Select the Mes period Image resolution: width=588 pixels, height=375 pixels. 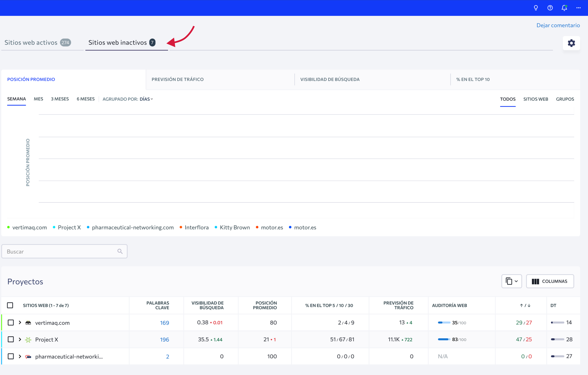(x=38, y=99)
